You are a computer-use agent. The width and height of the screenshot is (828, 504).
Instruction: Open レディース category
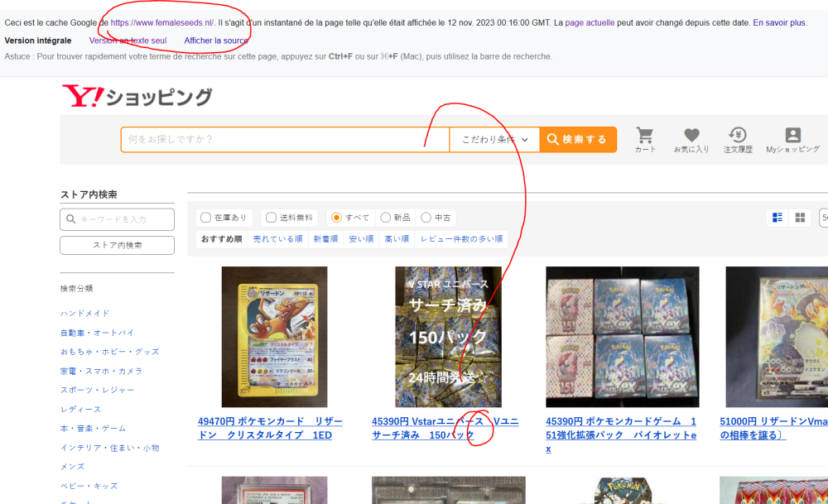pyautogui.click(x=81, y=410)
